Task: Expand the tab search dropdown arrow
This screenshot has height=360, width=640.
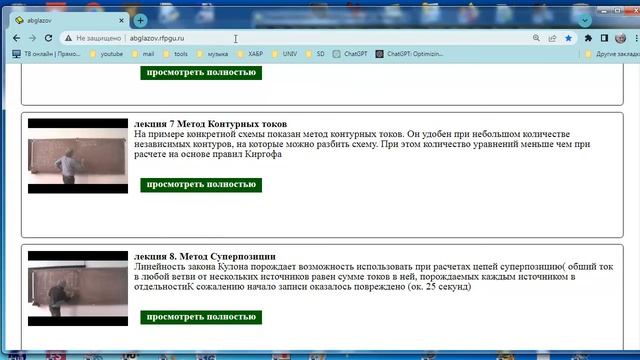Action: coord(584,20)
